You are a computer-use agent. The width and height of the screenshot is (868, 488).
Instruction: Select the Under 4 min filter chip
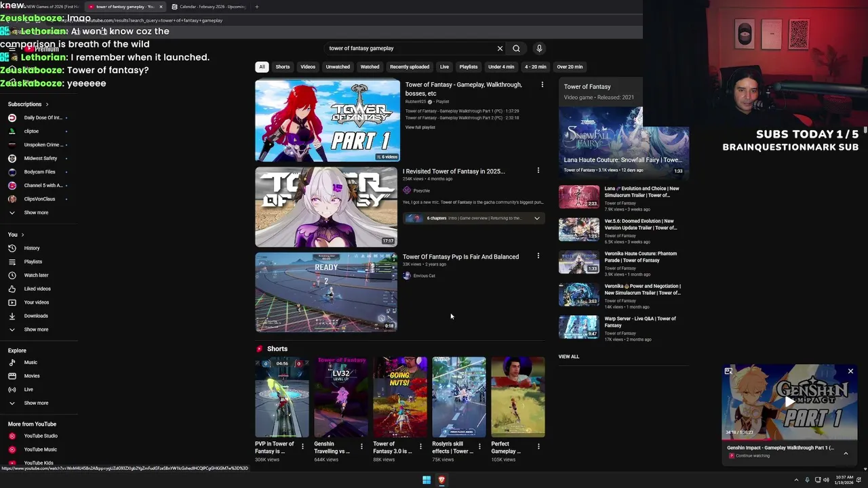point(501,66)
